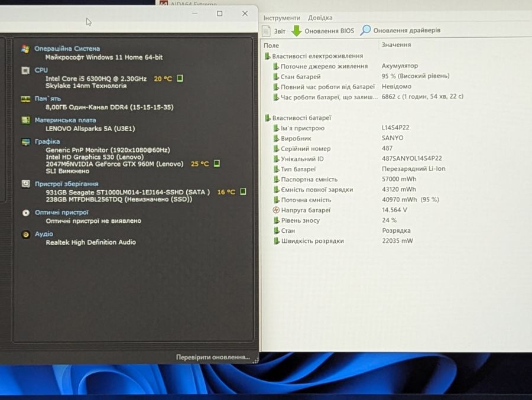532x400 pixels.
Task: Close the Speccy window
Action: click(x=245, y=14)
